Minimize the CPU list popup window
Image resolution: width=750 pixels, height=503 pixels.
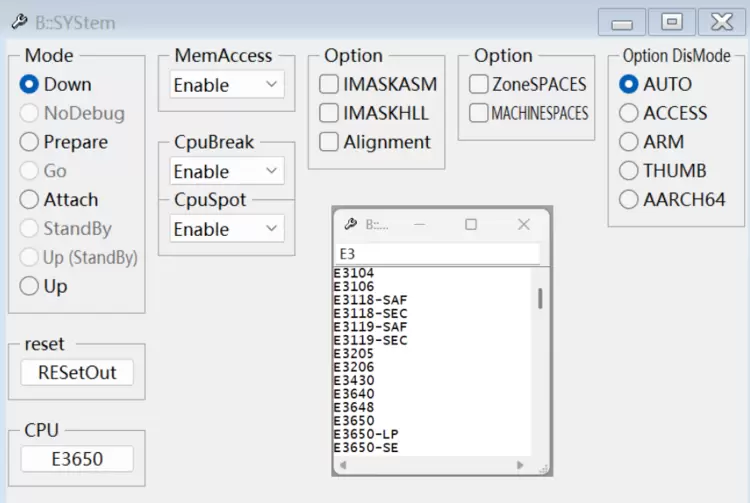[x=419, y=225]
